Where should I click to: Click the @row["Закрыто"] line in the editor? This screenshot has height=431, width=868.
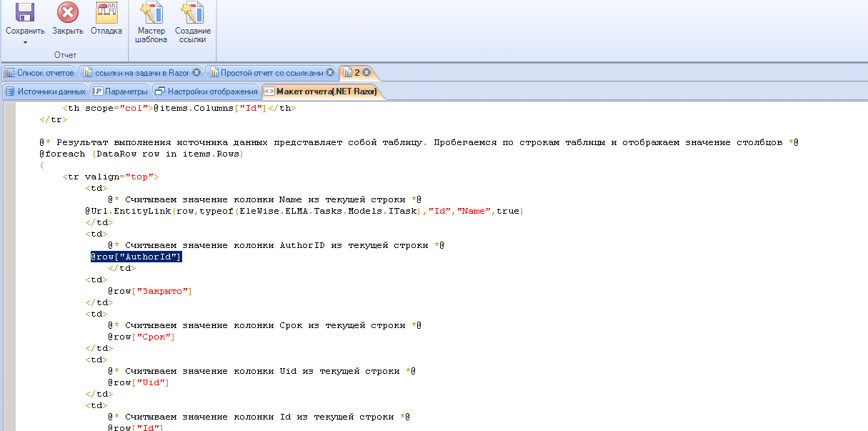[150, 292]
